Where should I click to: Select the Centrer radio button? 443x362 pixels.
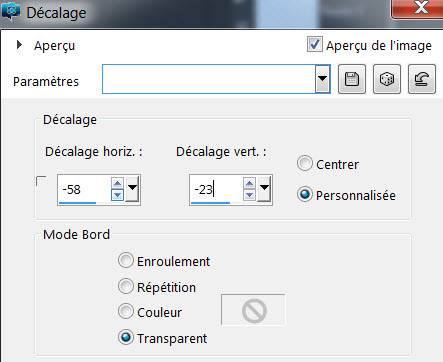pos(305,164)
